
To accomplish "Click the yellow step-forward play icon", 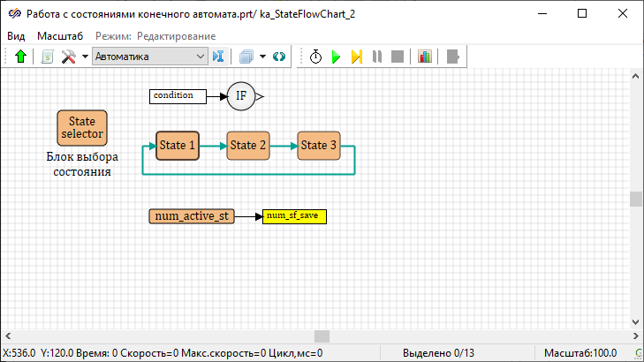I will pos(356,57).
